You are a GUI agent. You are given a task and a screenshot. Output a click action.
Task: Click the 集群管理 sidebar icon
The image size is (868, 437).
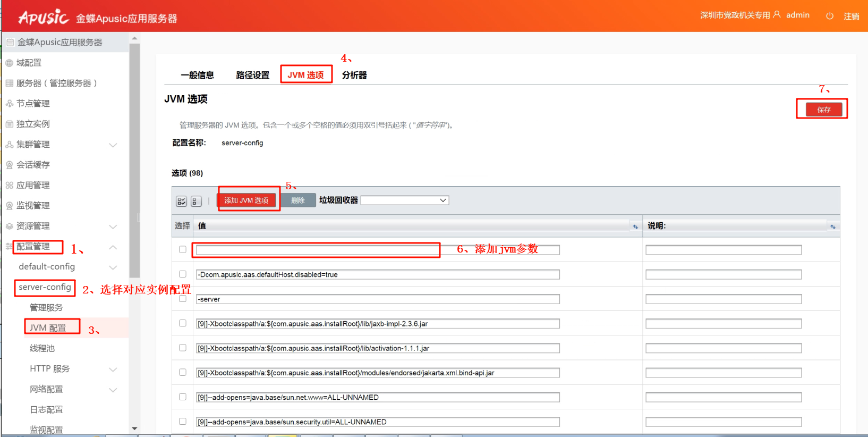[10, 145]
